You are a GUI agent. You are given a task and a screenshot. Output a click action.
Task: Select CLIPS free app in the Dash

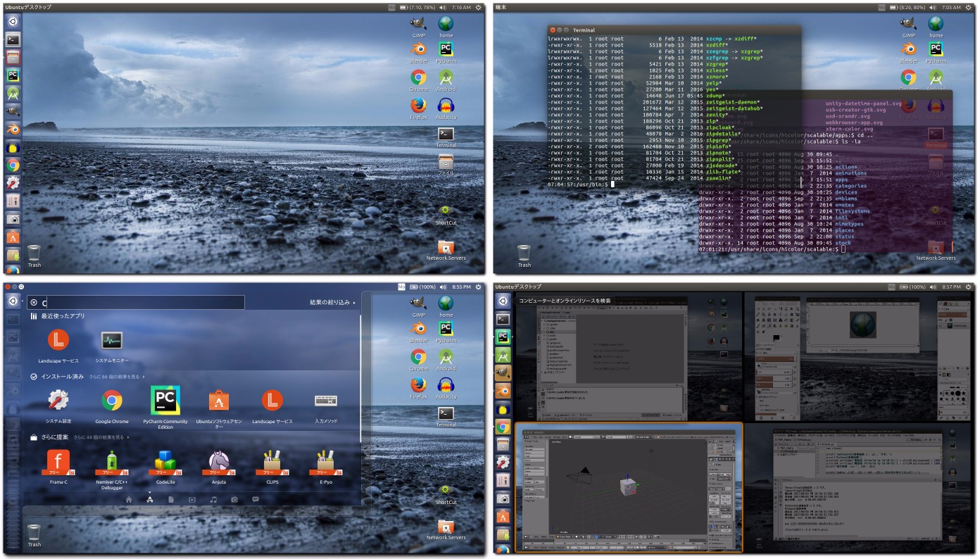coord(272,467)
